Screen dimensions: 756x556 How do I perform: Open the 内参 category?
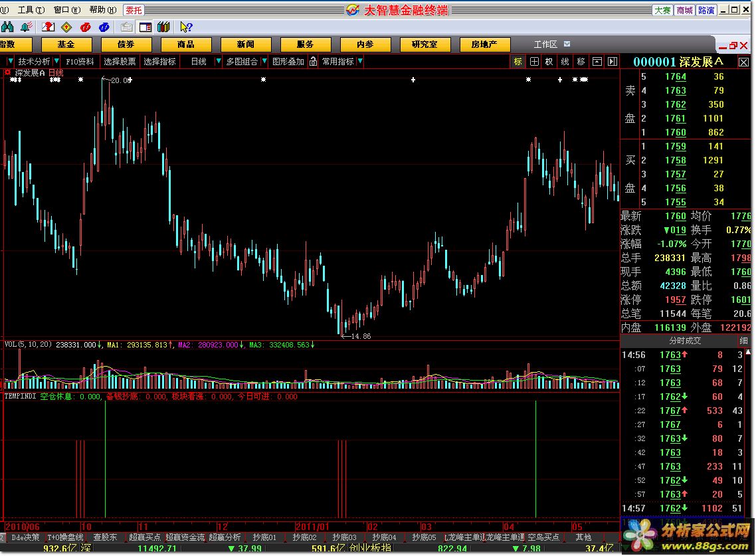[365, 45]
